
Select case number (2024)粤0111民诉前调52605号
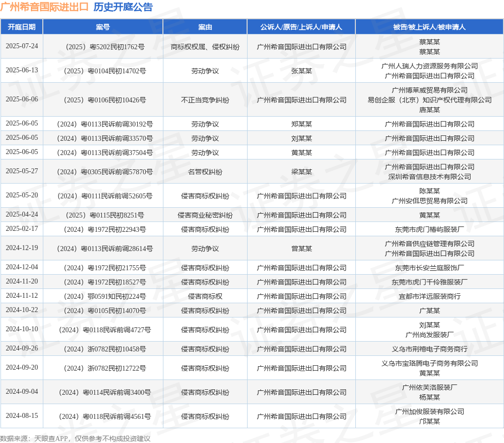tap(105, 196)
